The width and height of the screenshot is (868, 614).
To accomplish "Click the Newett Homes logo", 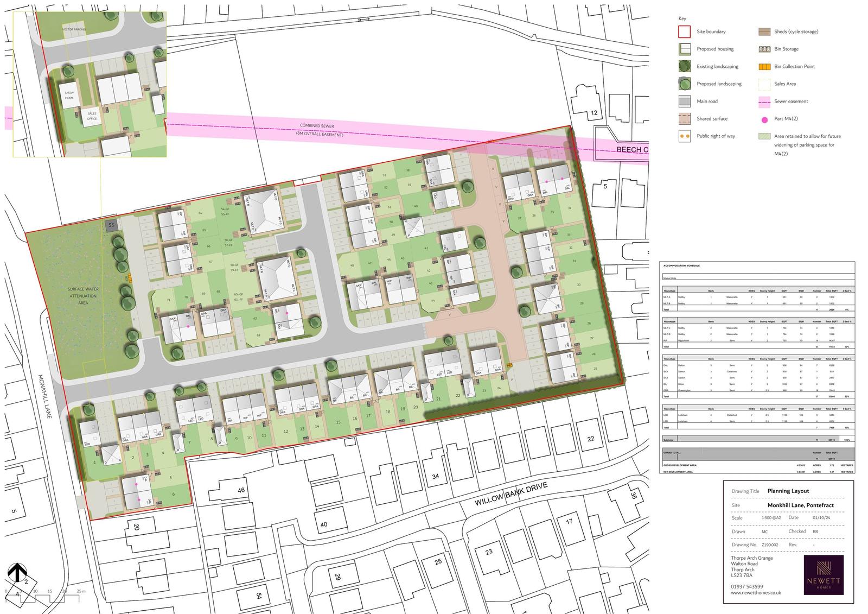I will click(x=823, y=574).
